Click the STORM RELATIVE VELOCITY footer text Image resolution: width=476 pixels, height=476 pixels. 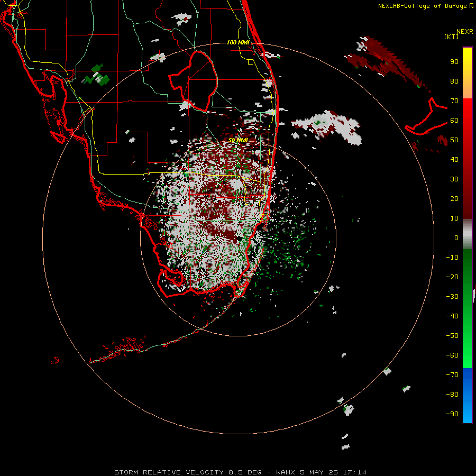[169, 472]
